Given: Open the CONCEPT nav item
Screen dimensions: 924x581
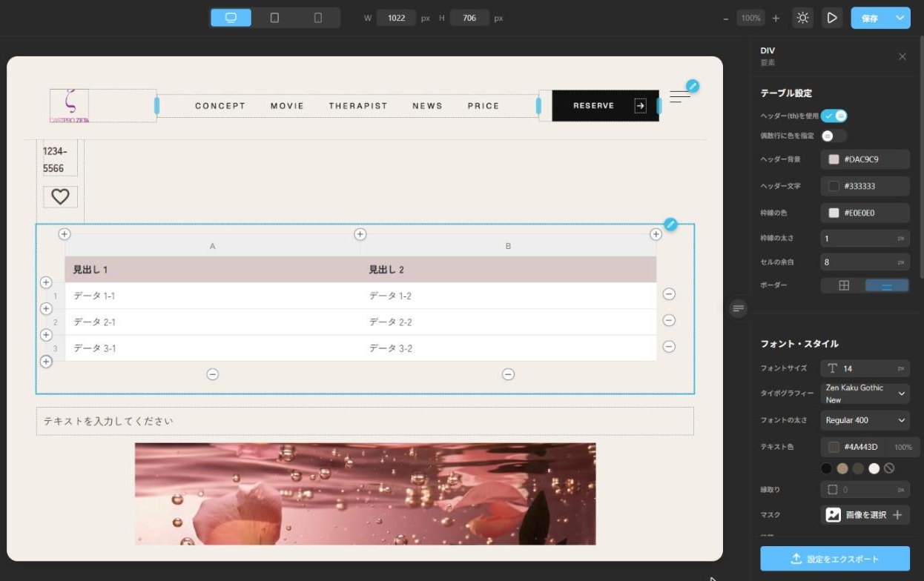Looking at the screenshot, I should [x=220, y=106].
